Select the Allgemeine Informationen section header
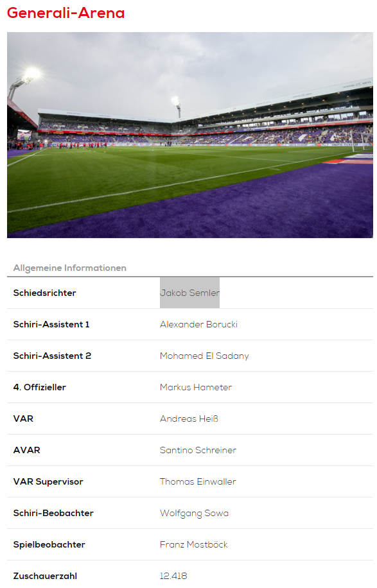377x588 pixels. (x=70, y=268)
